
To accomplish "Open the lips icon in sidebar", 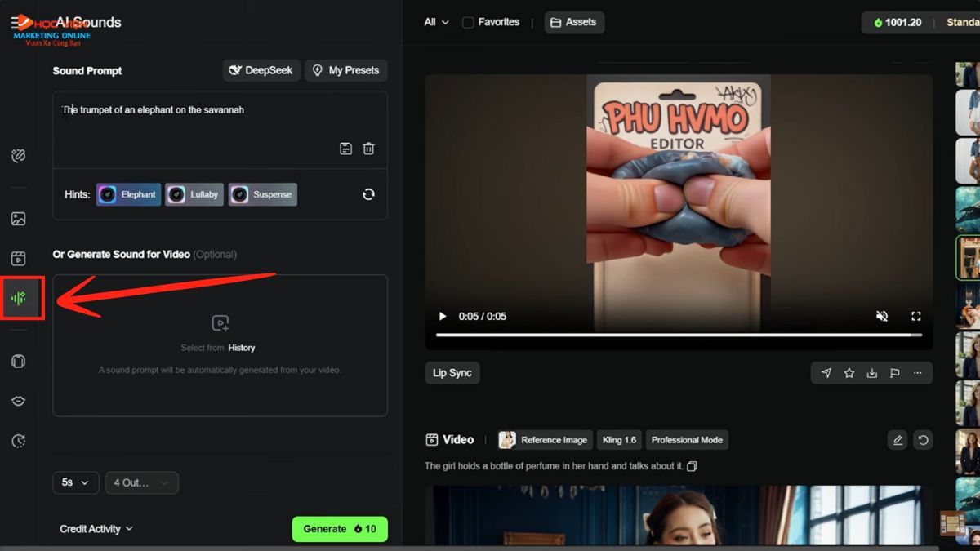I will pyautogui.click(x=18, y=401).
